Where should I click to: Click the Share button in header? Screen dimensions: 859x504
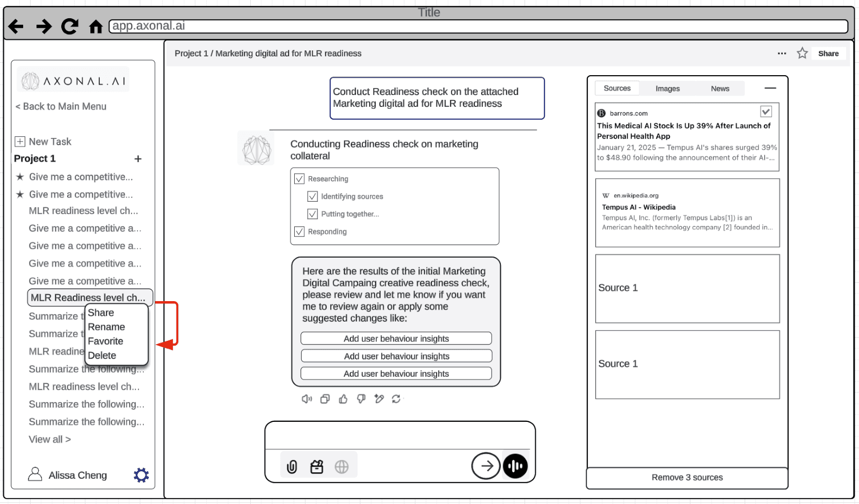click(x=828, y=54)
